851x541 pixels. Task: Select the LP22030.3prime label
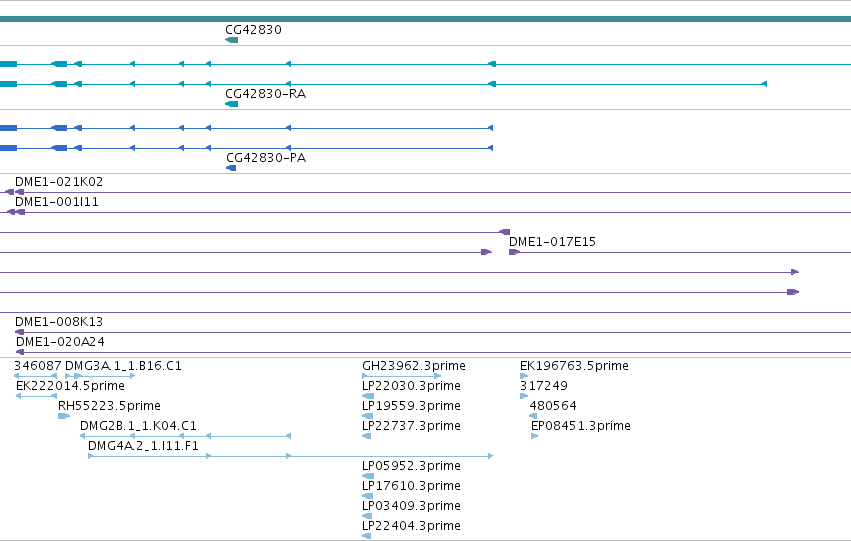411,386
